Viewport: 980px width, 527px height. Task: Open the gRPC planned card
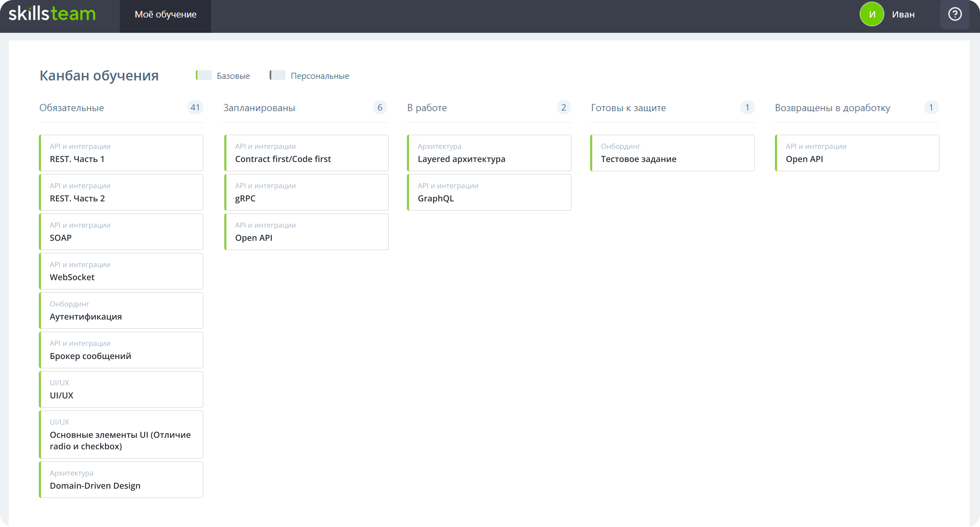point(306,192)
